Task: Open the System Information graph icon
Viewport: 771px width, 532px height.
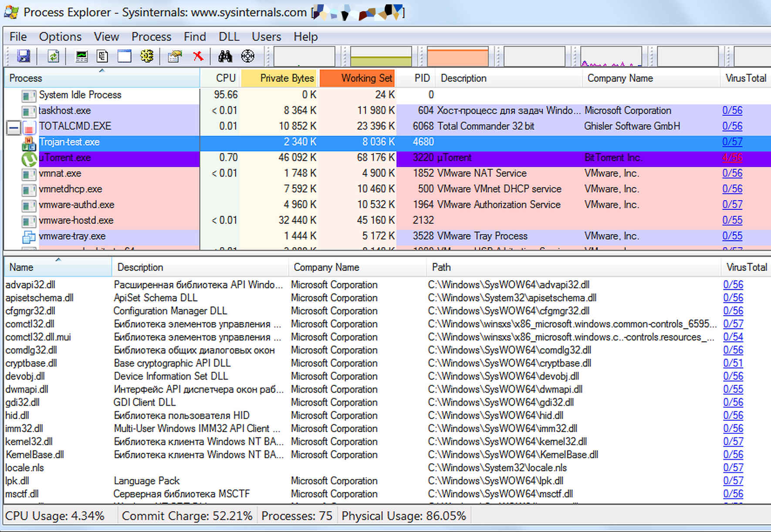Action: [81, 56]
